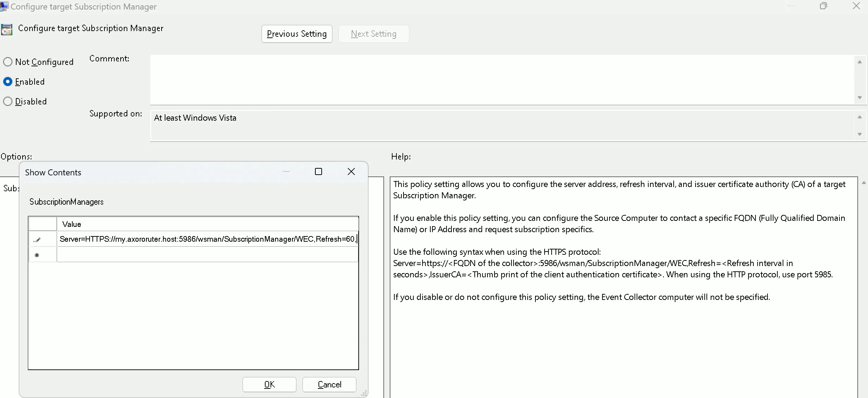Click the Help pane scroll up arrow
This screenshot has width=868, height=398.
point(864,183)
